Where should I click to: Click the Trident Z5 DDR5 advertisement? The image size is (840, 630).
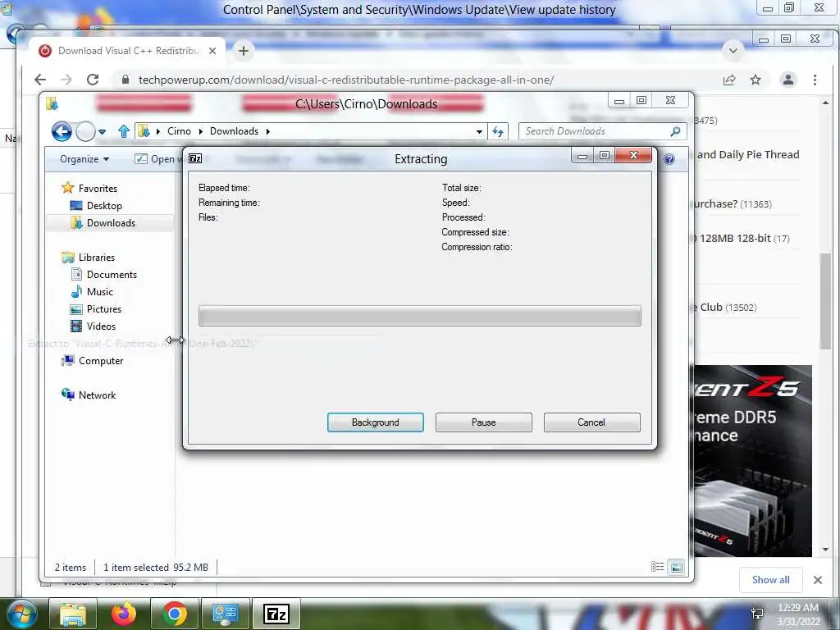pos(753,461)
